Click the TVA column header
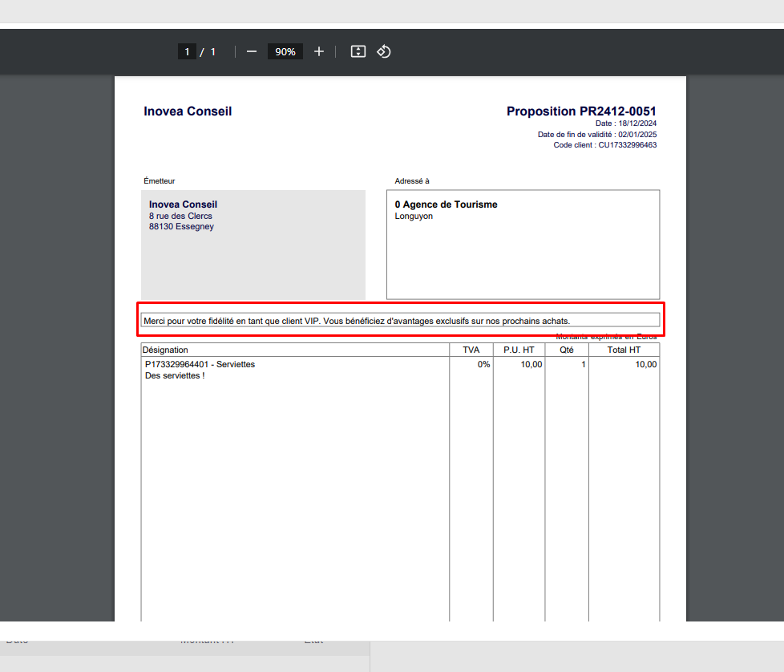Viewport: 784px width, 672px height. [471, 350]
